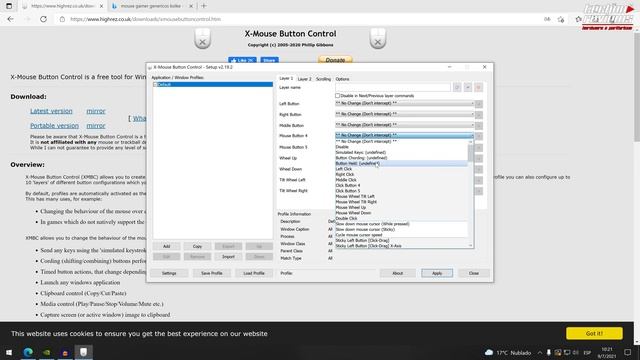640x360 pixels.
Task: Open the gear settings button for Mouse Button 5
Action: point(479,147)
